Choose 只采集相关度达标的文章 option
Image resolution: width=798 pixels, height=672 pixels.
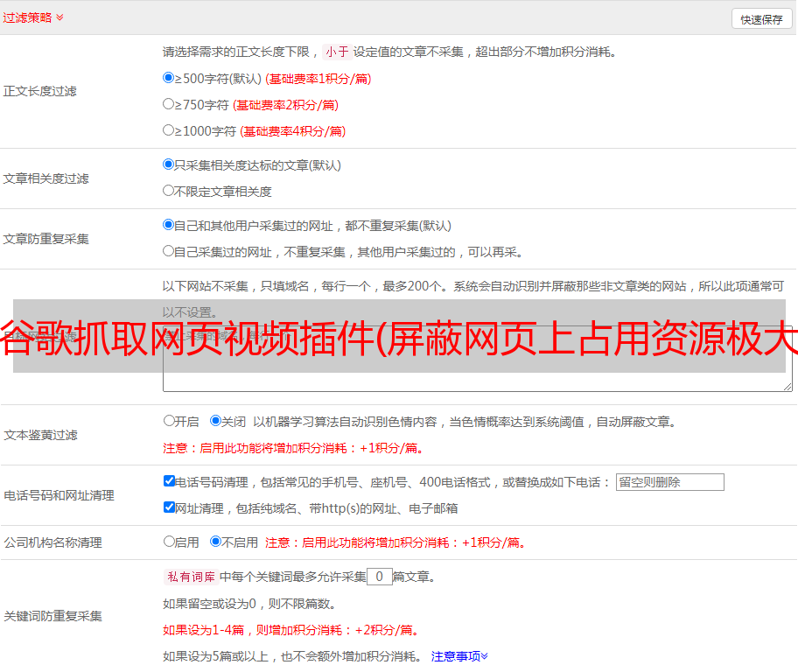tap(169, 164)
